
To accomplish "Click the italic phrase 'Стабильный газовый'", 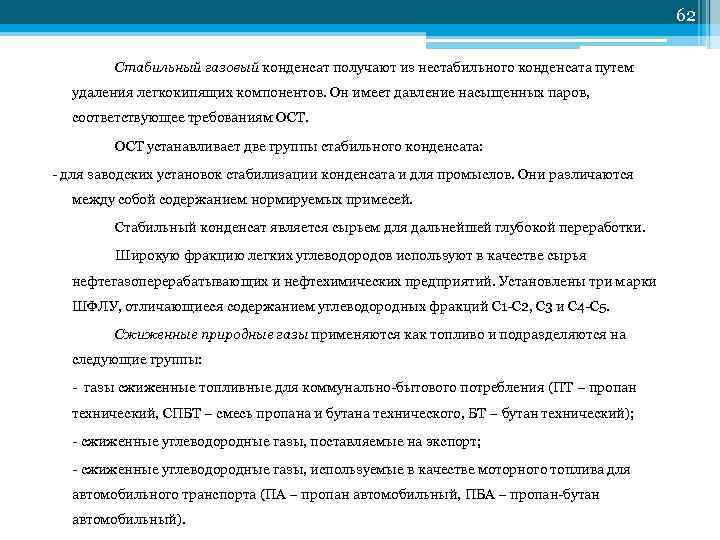I will (x=187, y=68).
